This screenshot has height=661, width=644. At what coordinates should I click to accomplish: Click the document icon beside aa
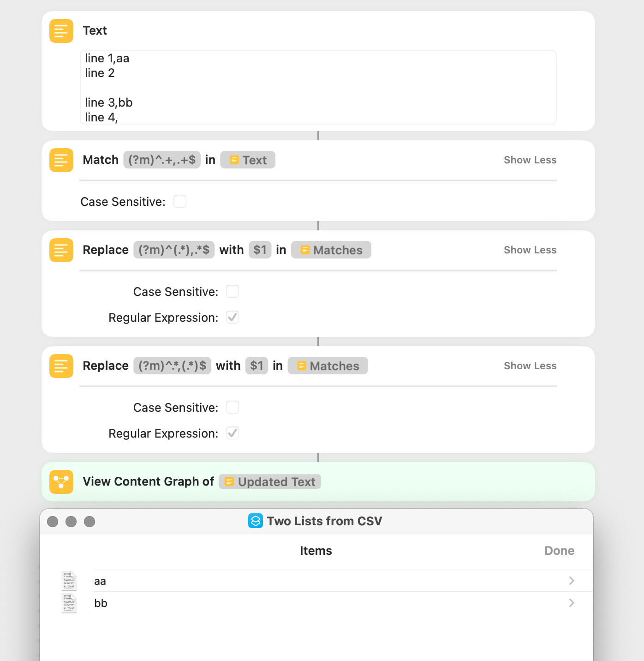[69, 581]
